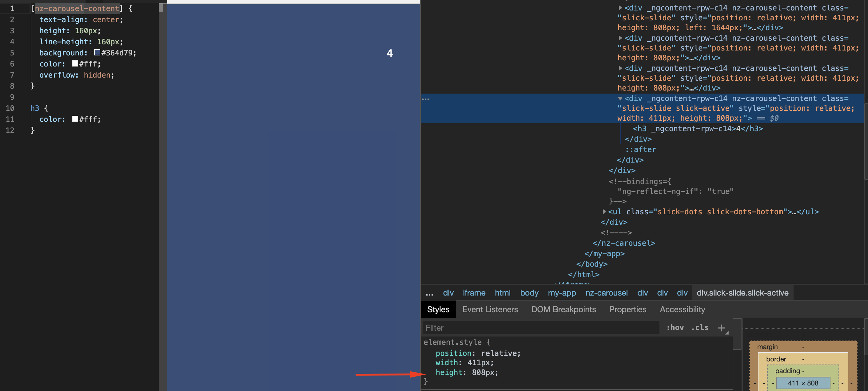Click the border label in box model

(776, 359)
